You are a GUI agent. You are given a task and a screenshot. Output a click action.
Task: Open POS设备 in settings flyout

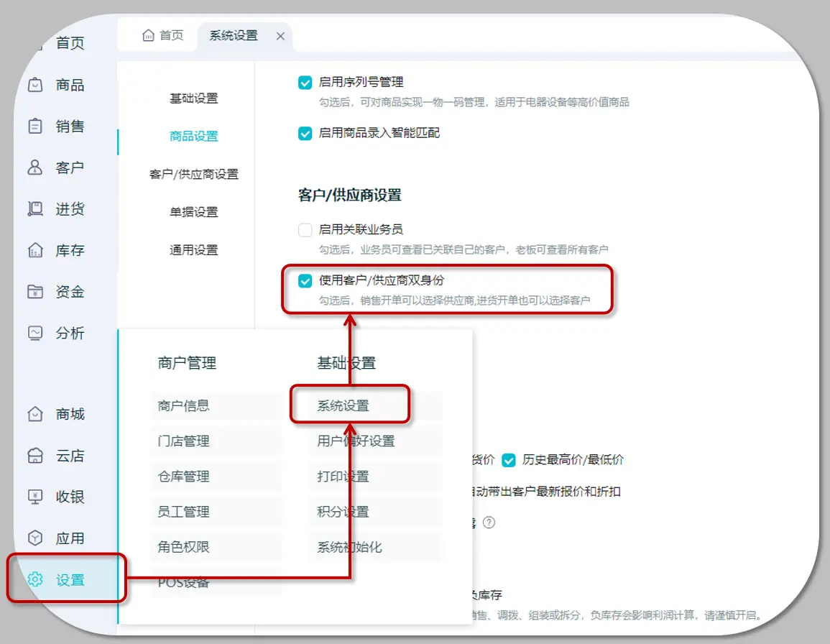[x=216, y=583]
